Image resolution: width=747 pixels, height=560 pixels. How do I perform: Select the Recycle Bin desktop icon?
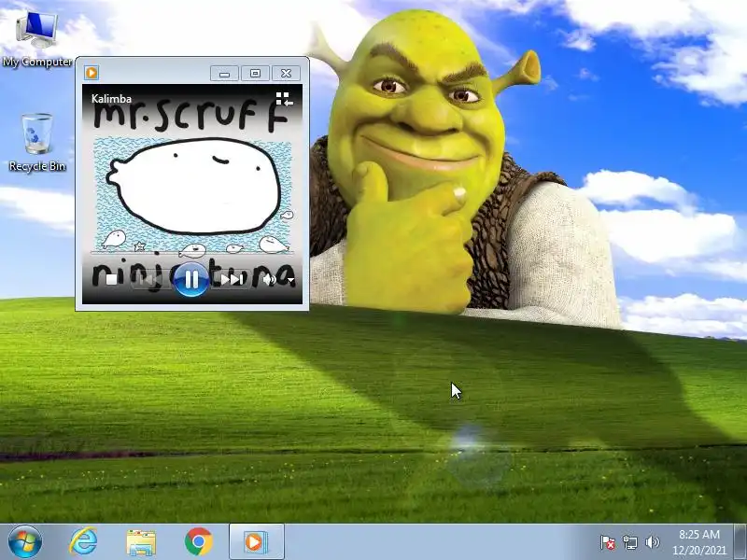tap(37, 143)
